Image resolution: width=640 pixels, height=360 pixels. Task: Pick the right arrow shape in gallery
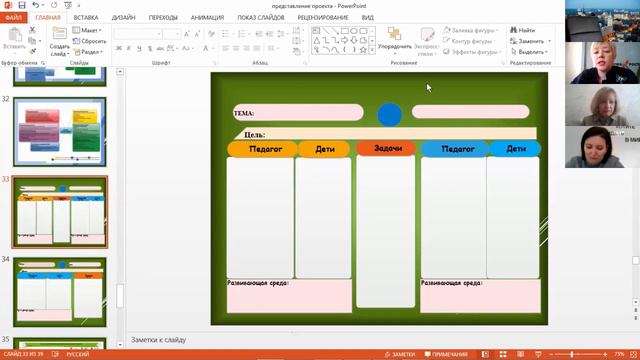pyautogui.click(x=344, y=40)
